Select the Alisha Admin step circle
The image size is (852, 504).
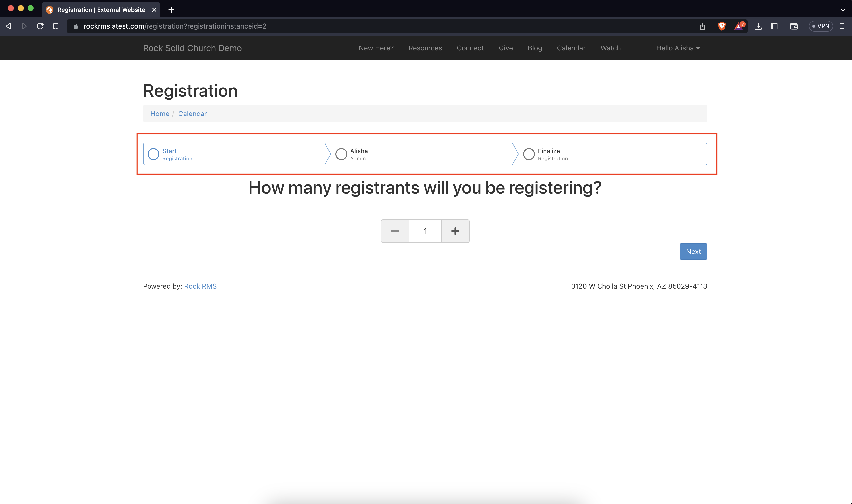(341, 154)
